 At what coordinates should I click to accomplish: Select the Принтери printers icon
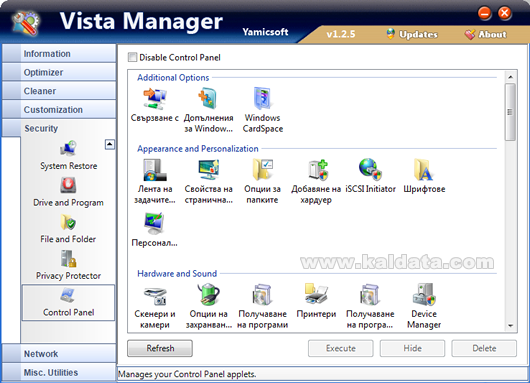316,294
